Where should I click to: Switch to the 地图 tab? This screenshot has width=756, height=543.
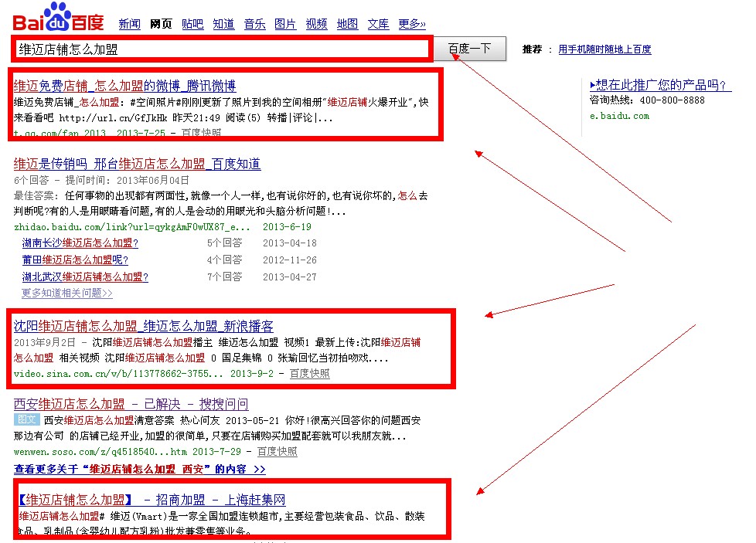point(347,24)
